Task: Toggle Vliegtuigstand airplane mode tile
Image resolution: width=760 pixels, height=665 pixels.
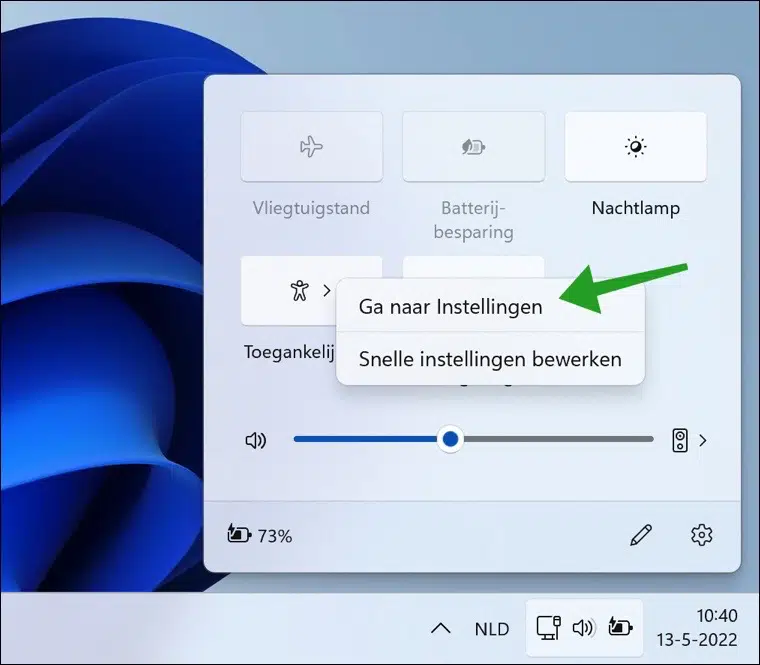Action: coord(312,146)
